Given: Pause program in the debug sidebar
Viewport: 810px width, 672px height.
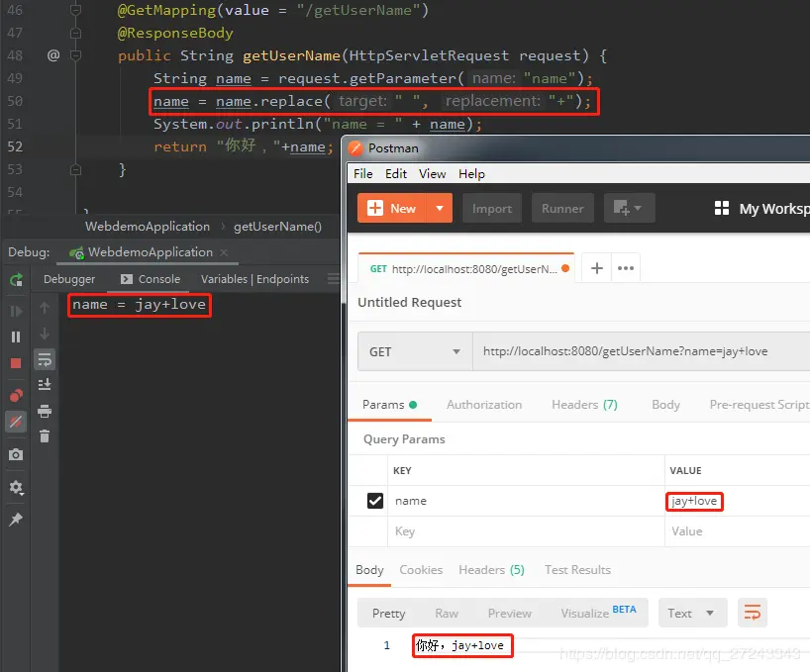Looking at the screenshot, I should [x=16, y=337].
